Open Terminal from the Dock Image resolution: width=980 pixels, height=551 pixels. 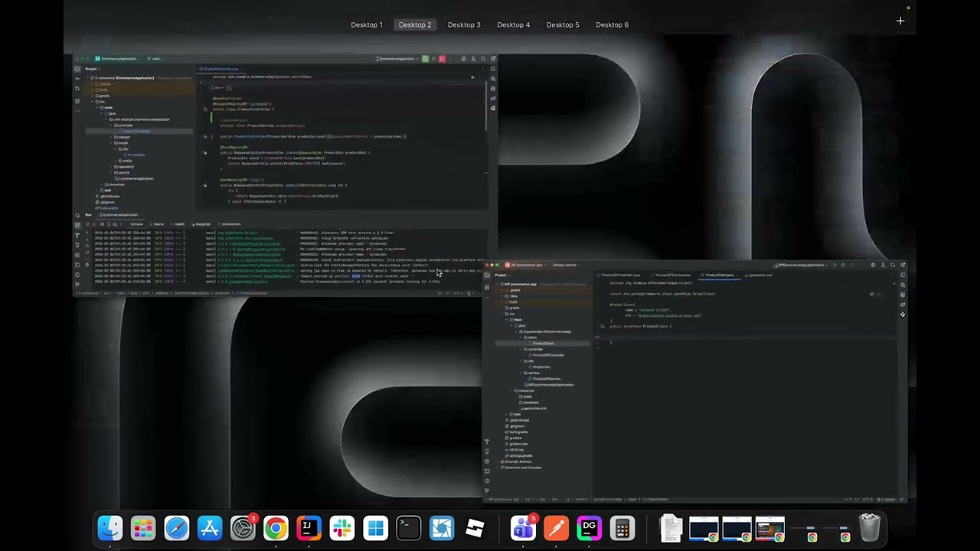[x=408, y=528]
